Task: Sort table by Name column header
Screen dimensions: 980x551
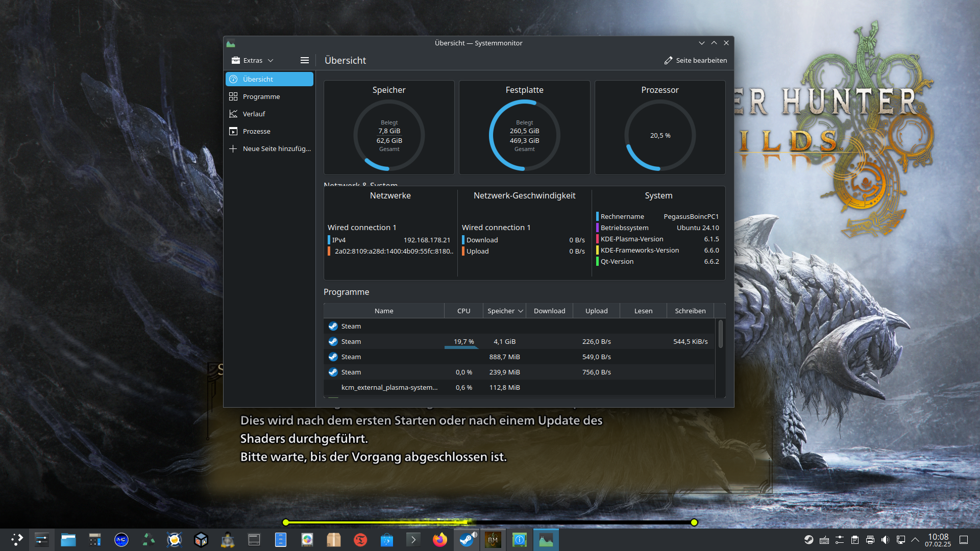Action: pyautogui.click(x=384, y=311)
